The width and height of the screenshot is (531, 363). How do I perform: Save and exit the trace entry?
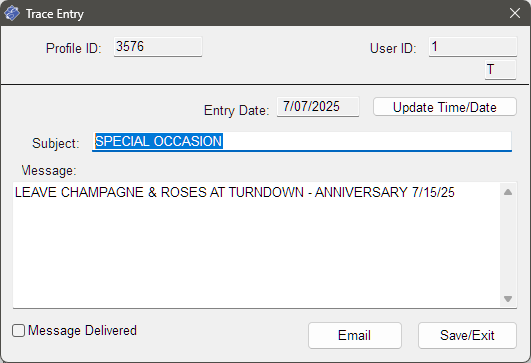click(x=467, y=335)
